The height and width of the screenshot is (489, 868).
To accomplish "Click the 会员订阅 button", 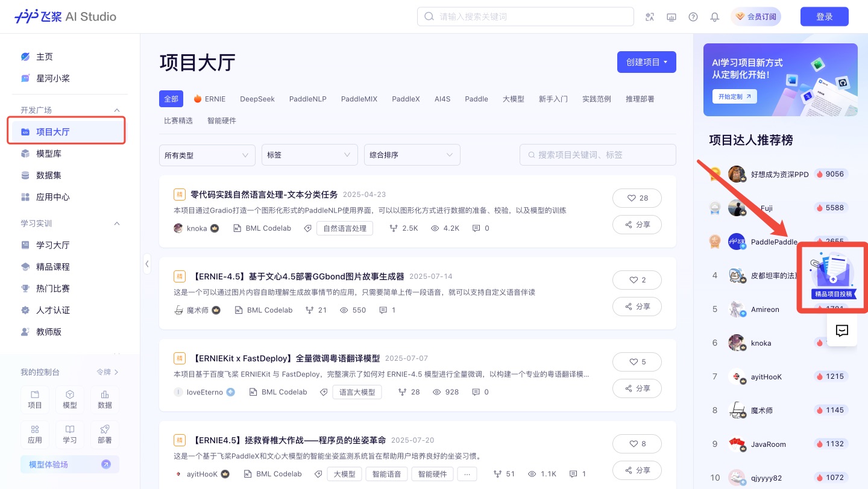I will click(756, 17).
